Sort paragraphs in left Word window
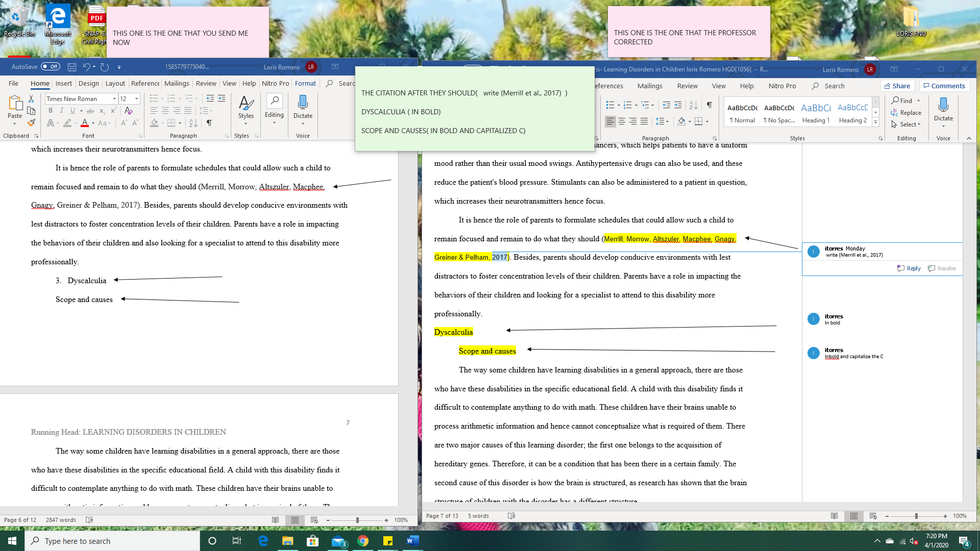980x551 pixels. (193, 123)
